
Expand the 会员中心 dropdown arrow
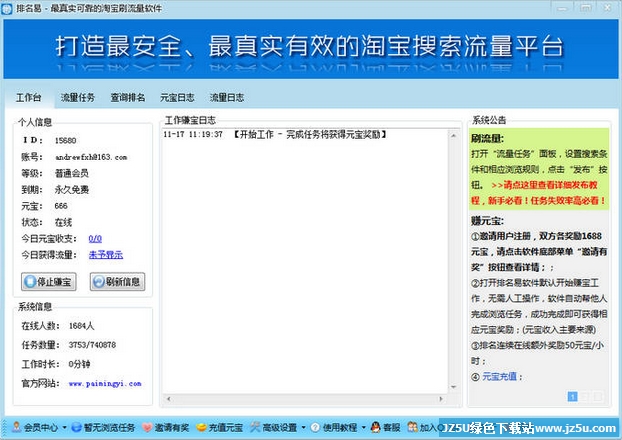(x=64, y=428)
